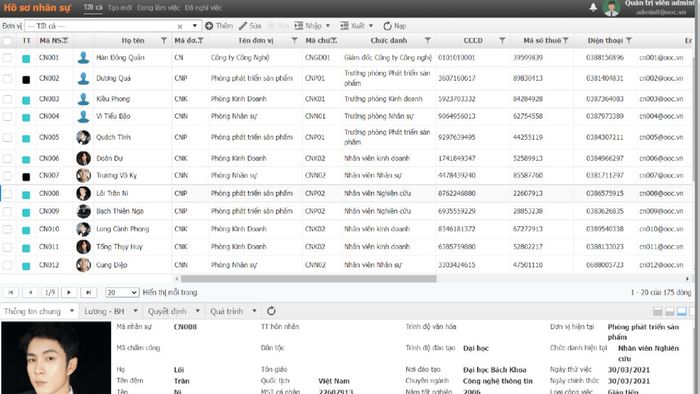This screenshot has width=700, height=394.
Task: Click the black status square of CN002
Action: (x=26, y=79)
